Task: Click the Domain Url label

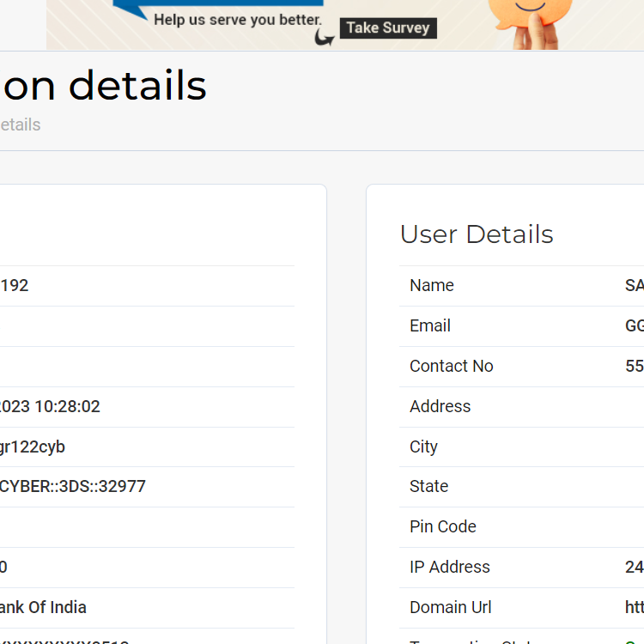Action: (451, 608)
